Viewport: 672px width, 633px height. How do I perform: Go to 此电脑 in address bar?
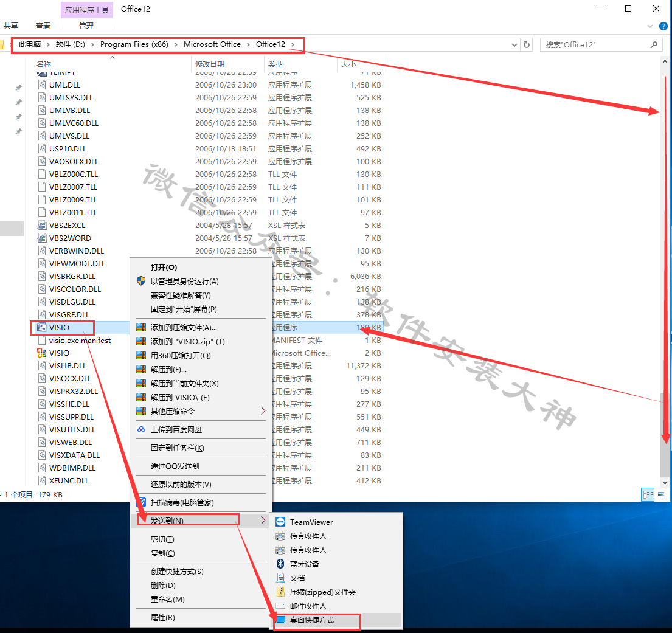(x=30, y=44)
